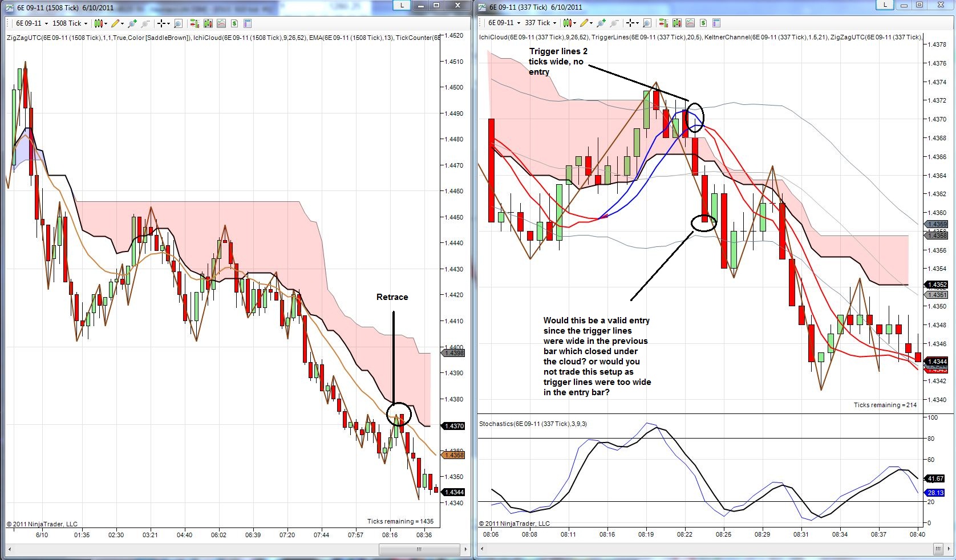
Task: Open Strategies dialog in 337 Tick window
Action: 703,23
